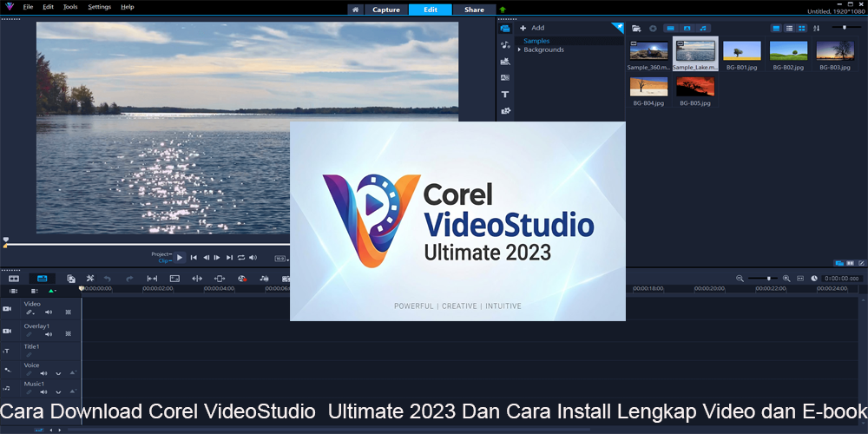Toggle track transparency on Overlay1 track
This screenshot has height=434, width=868.
point(68,334)
